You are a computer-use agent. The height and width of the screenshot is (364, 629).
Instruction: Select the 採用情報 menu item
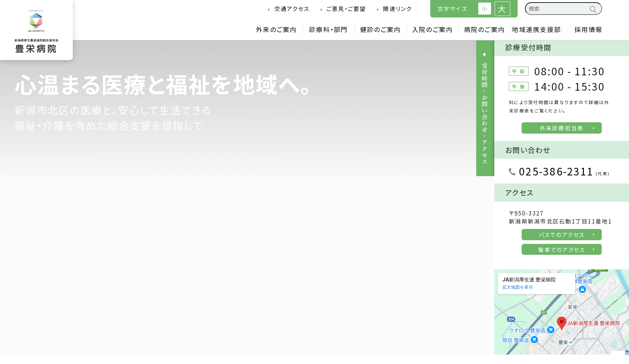[588, 29]
